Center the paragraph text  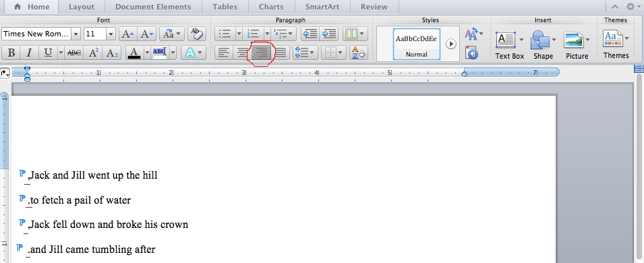pos(242,53)
